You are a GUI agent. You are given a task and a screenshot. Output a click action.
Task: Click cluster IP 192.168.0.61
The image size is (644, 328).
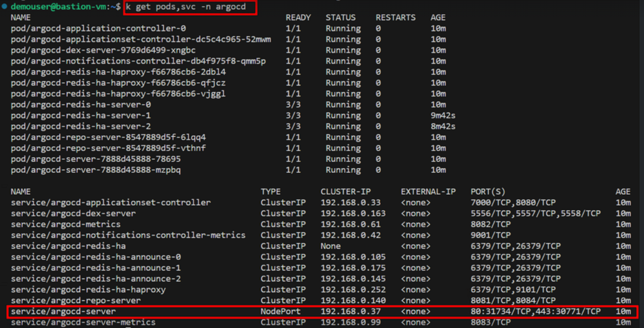tap(351, 224)
